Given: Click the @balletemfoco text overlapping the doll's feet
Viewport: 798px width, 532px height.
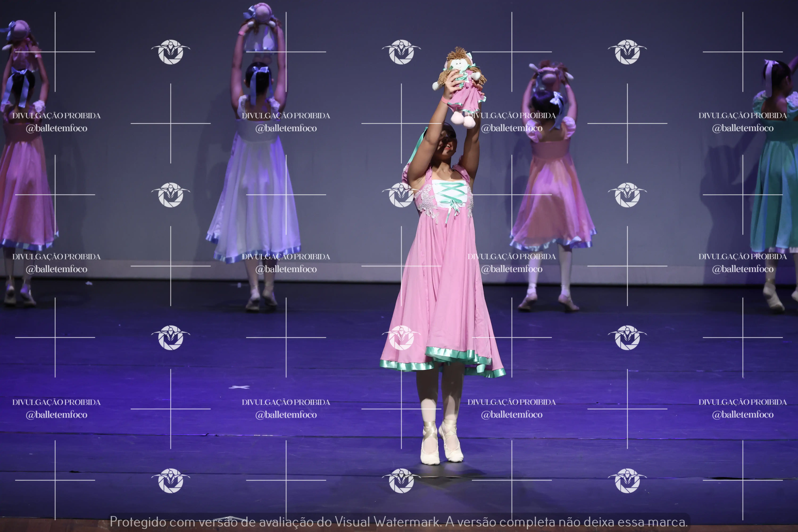Looking at the screenshot, I should click(x=512, y=128).
